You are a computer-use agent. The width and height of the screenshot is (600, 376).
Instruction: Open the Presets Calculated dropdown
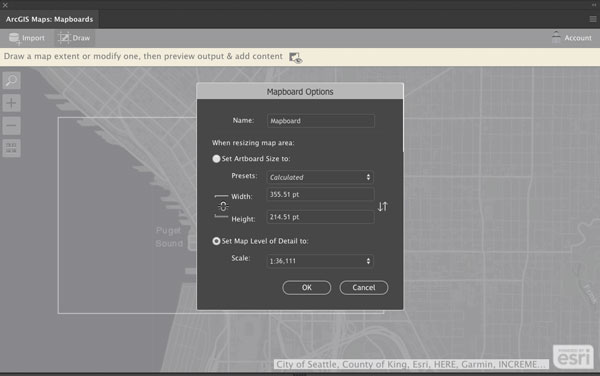pyautogui.click(x=320, y=177)
